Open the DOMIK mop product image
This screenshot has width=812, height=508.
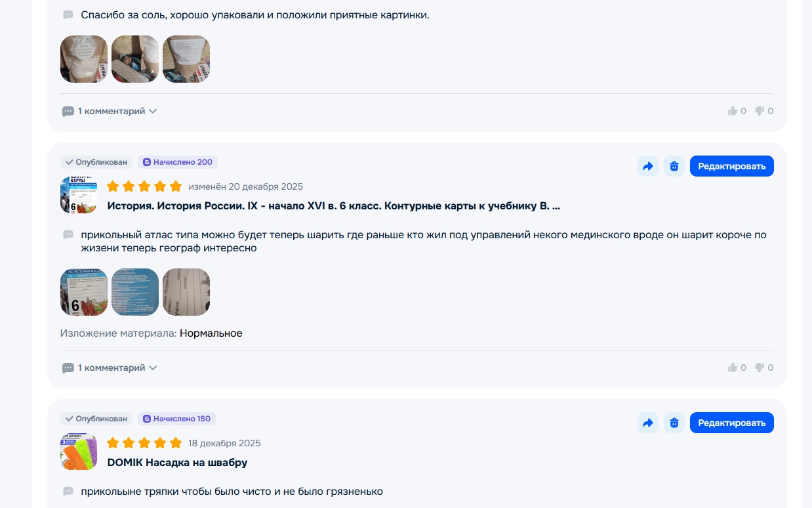click(x=79, y=452)
